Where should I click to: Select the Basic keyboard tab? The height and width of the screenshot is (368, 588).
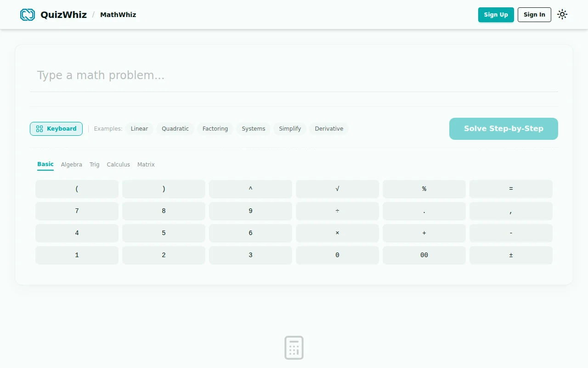(45, 165)
